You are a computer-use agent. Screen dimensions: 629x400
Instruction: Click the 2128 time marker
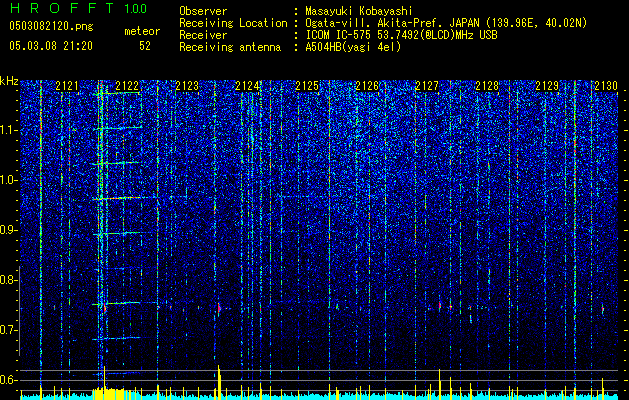tap(487, 86)
